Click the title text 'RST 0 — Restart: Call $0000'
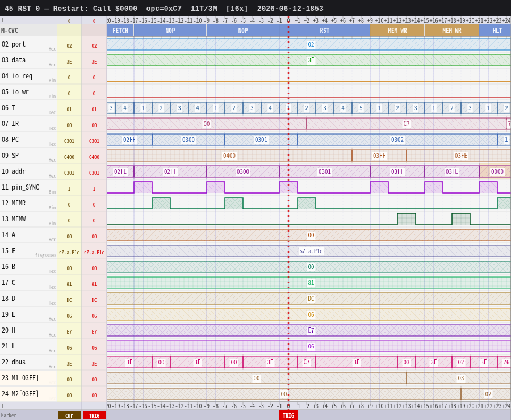 [77, 9]
